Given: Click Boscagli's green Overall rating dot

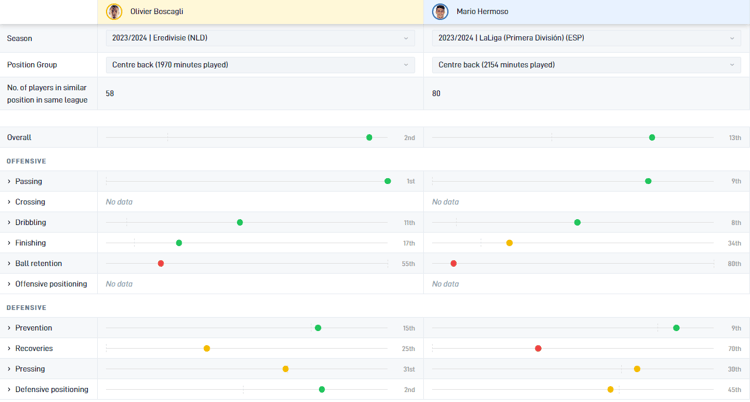Looking at the screenshot, I should pos(369,138).
